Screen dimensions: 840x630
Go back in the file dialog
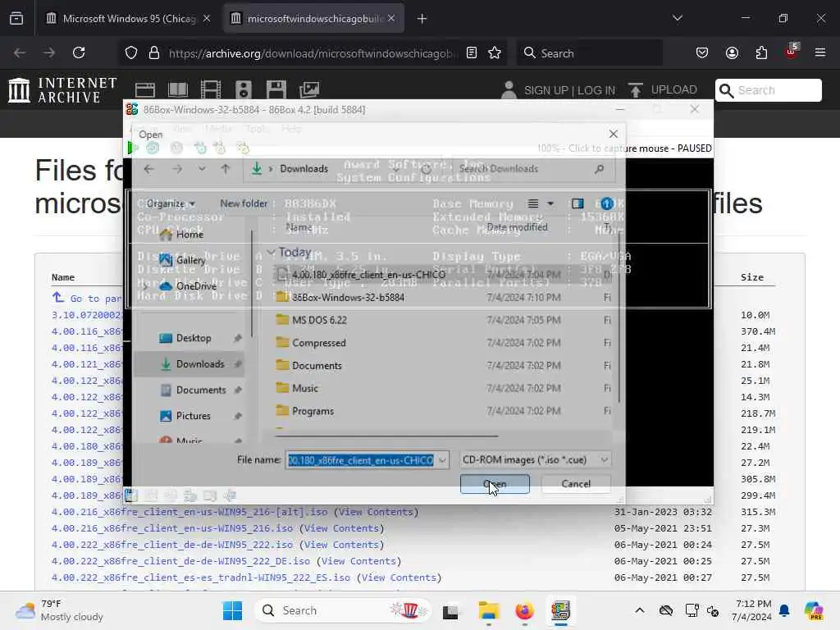[x=148, y=169]
